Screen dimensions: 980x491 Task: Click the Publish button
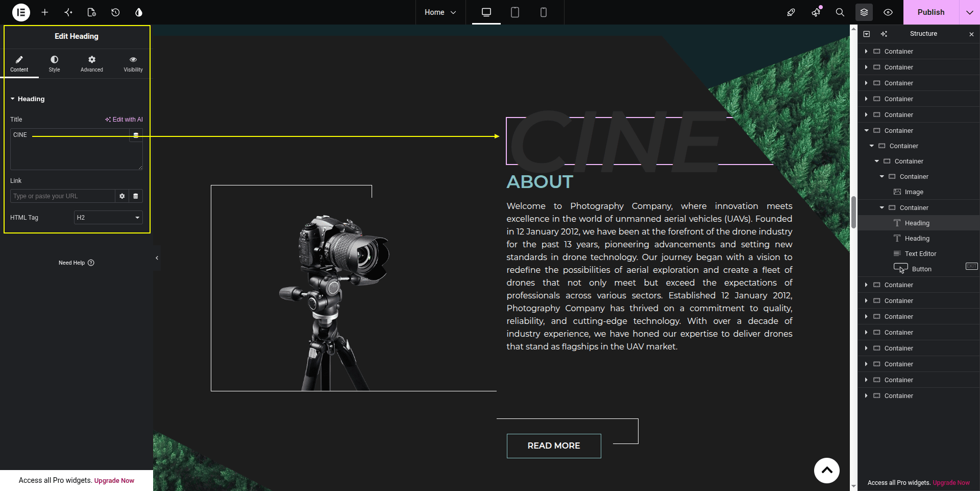coord(931,12)
